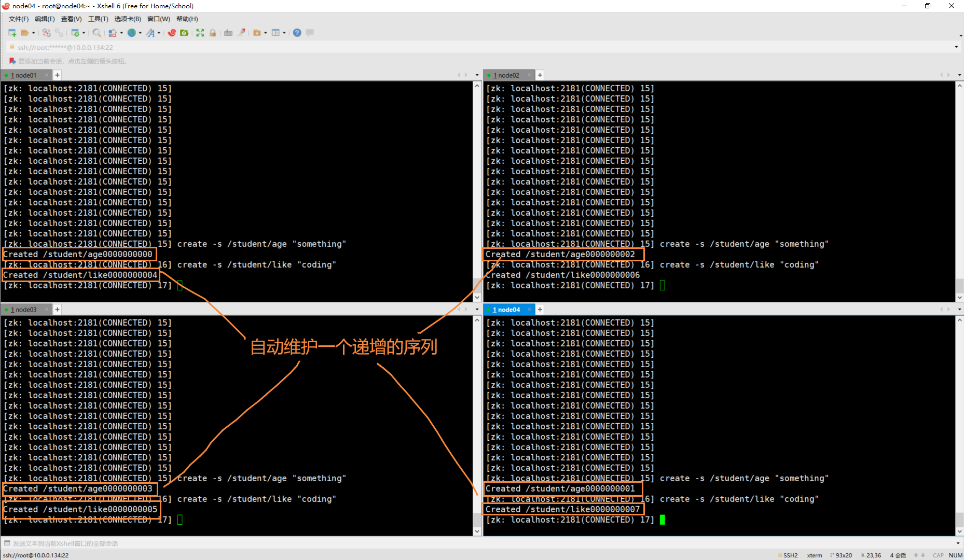Click node03 pane scrollbar thumb

click(477, 520)
